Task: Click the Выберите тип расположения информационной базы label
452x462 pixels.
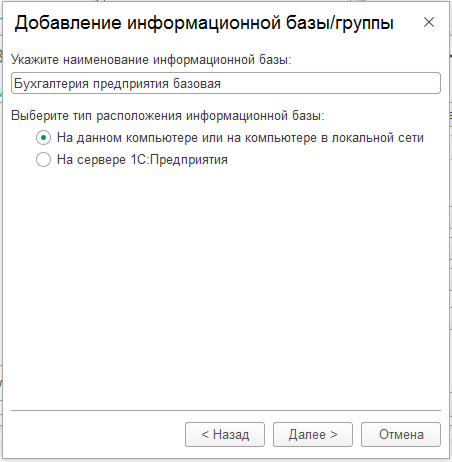Action: coord(168,116)
